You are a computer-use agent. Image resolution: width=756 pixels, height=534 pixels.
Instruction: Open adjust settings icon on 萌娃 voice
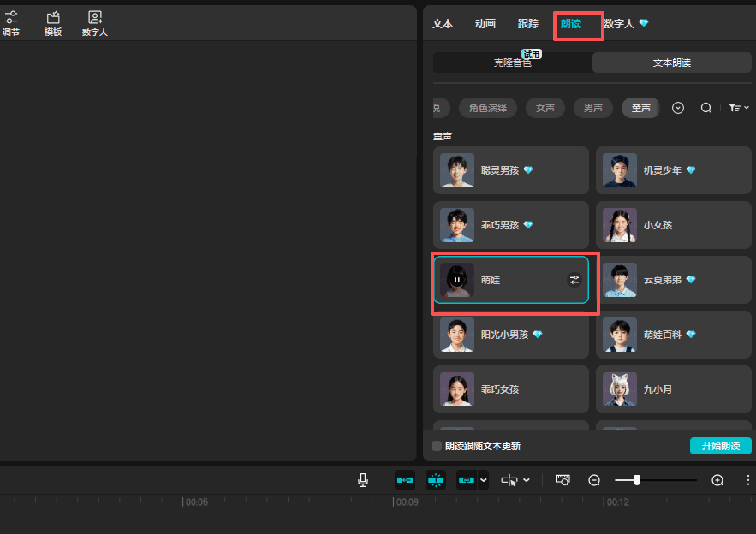pos(574,279)
